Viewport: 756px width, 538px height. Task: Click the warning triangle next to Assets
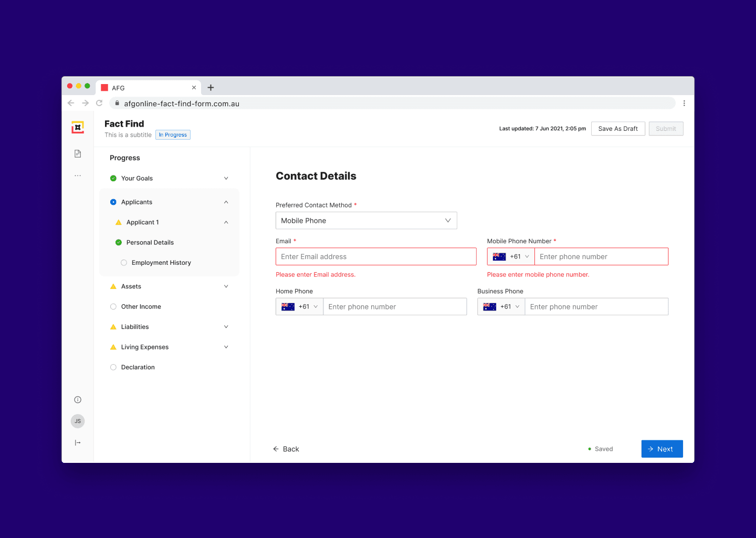click(113, 286)
